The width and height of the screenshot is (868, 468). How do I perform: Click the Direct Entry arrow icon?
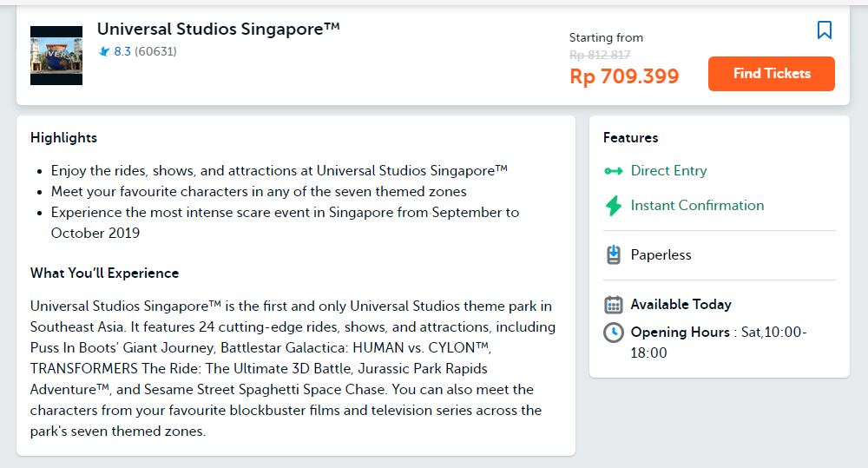point(614,171)
